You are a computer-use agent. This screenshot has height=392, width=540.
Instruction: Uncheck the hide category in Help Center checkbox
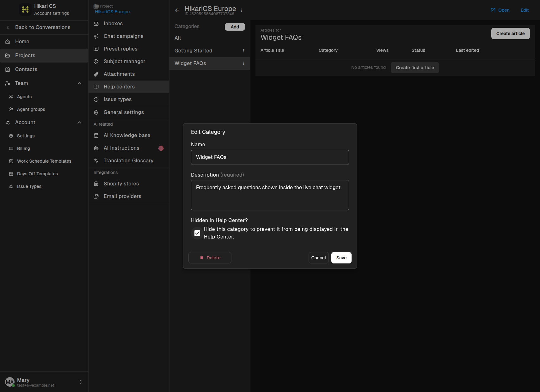tap(197, 233)
